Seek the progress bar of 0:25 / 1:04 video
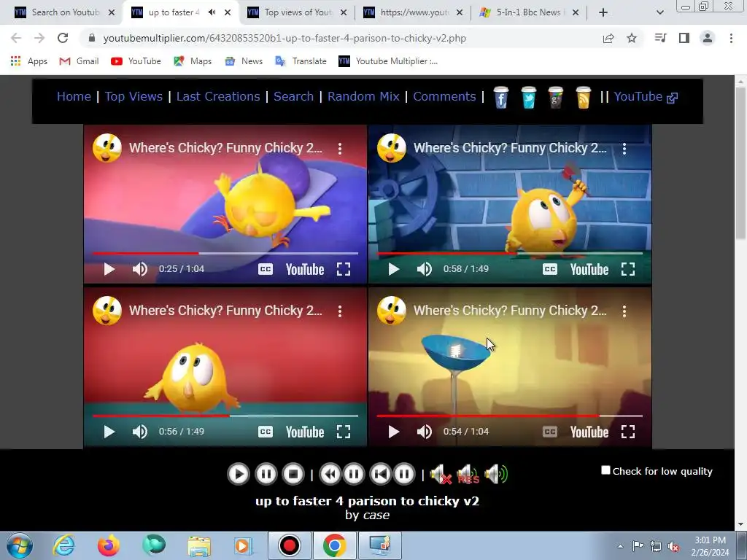This screenshot has width=747, height=560. coord(225,253)
